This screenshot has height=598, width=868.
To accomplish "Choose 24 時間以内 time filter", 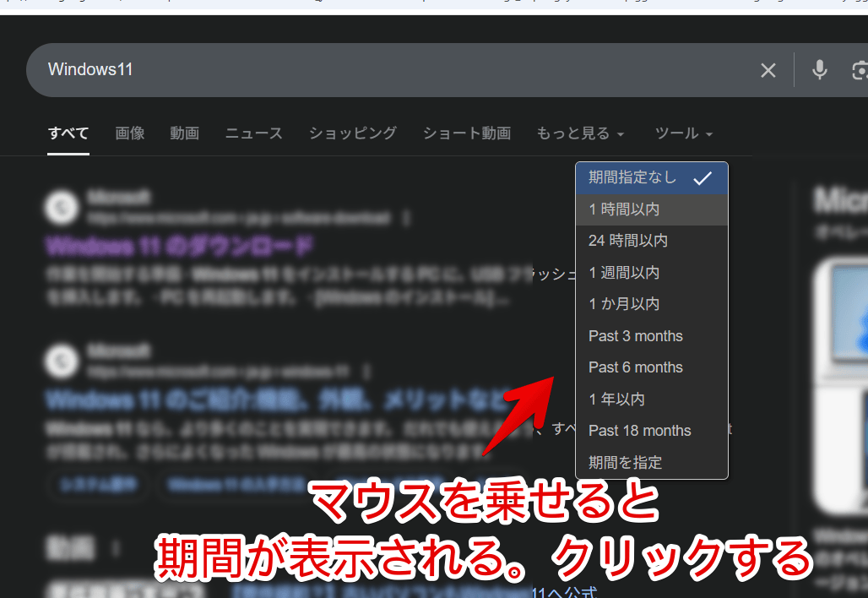I will [x=652, y=241].
